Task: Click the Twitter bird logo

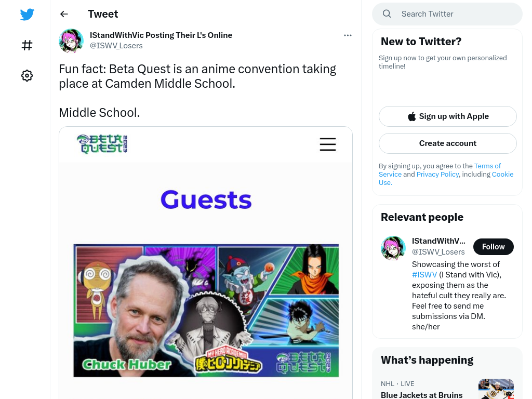Action: [27, 14]
